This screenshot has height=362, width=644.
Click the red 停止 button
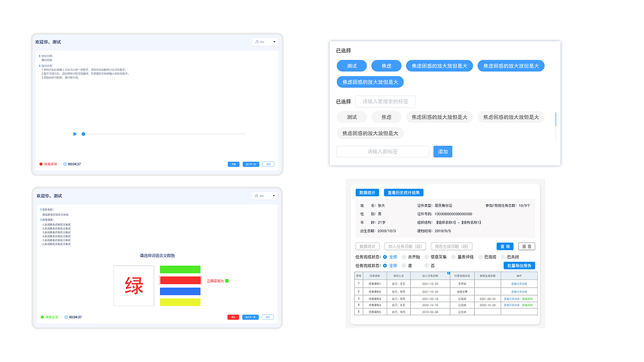233,317
